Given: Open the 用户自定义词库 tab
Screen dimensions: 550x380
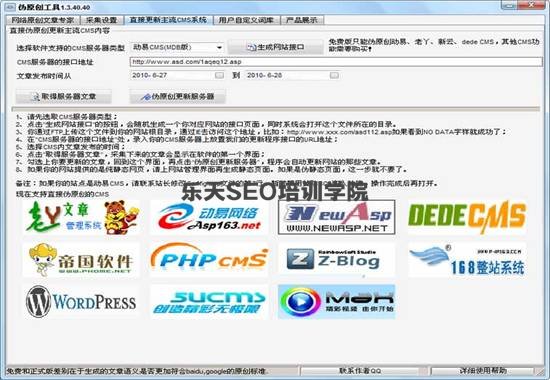Looking at the screenshot, I should click(246, 20).
